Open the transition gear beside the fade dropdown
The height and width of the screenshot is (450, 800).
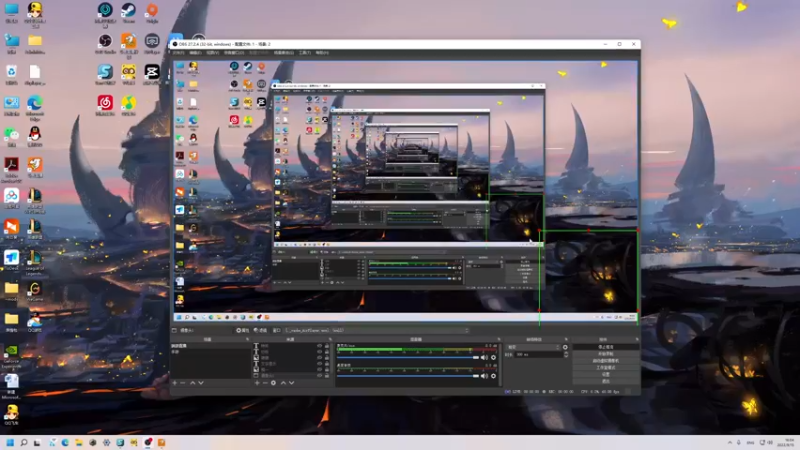565,347
